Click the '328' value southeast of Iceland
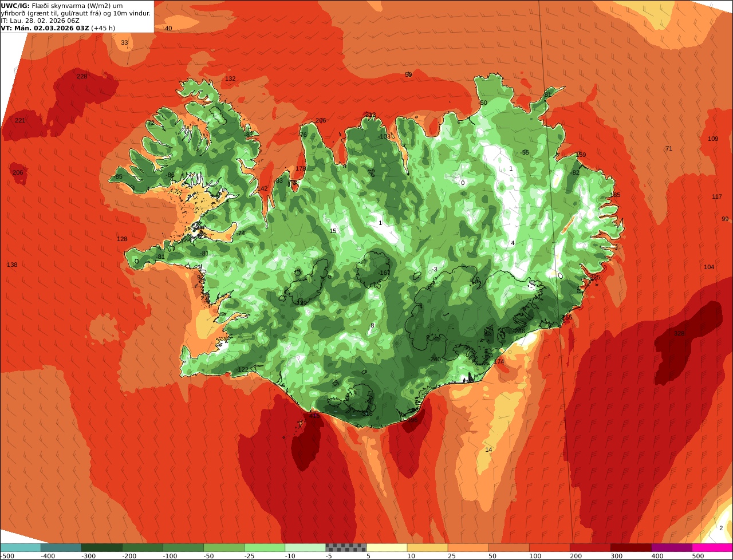Viewport: 733px width, 560px height. 679,333
